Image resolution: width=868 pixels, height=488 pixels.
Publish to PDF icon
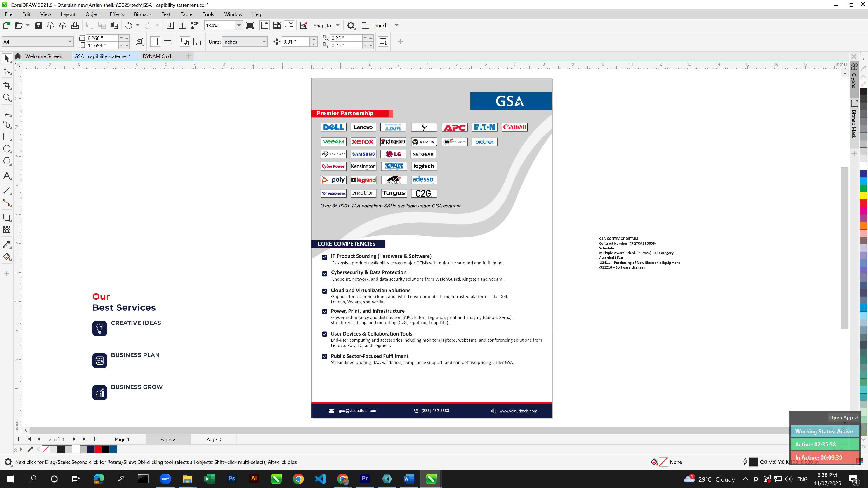point(194,25)
